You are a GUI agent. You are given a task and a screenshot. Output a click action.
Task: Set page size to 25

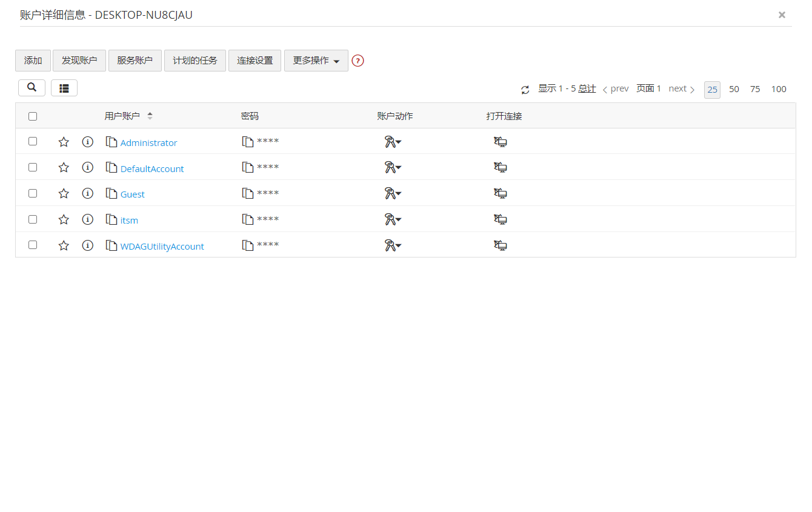tap(712, 90)
